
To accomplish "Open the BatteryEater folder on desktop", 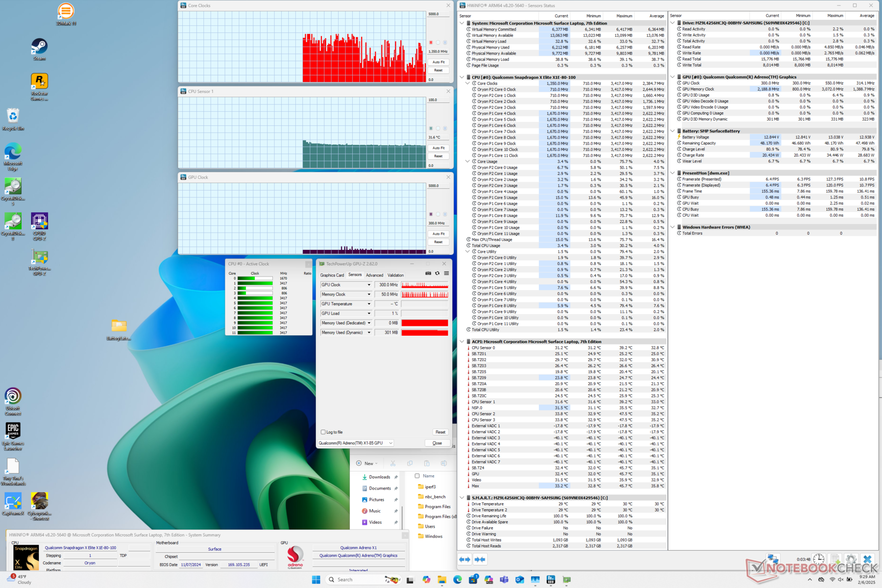I will click(119, 330).
